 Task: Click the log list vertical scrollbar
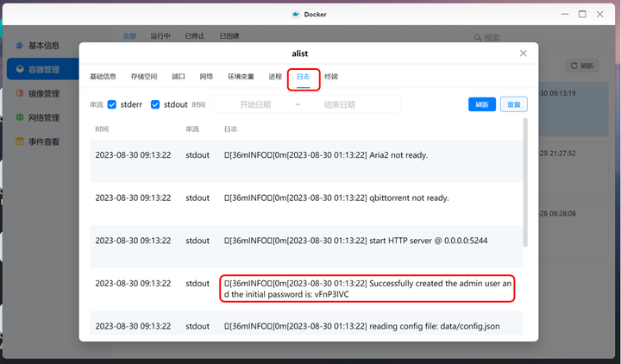[525, 182]
